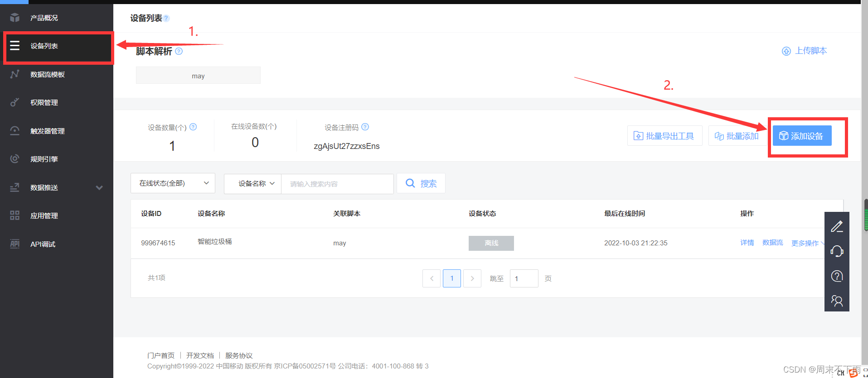Click the 数据流模板 sidebar icon

(15, 74)
